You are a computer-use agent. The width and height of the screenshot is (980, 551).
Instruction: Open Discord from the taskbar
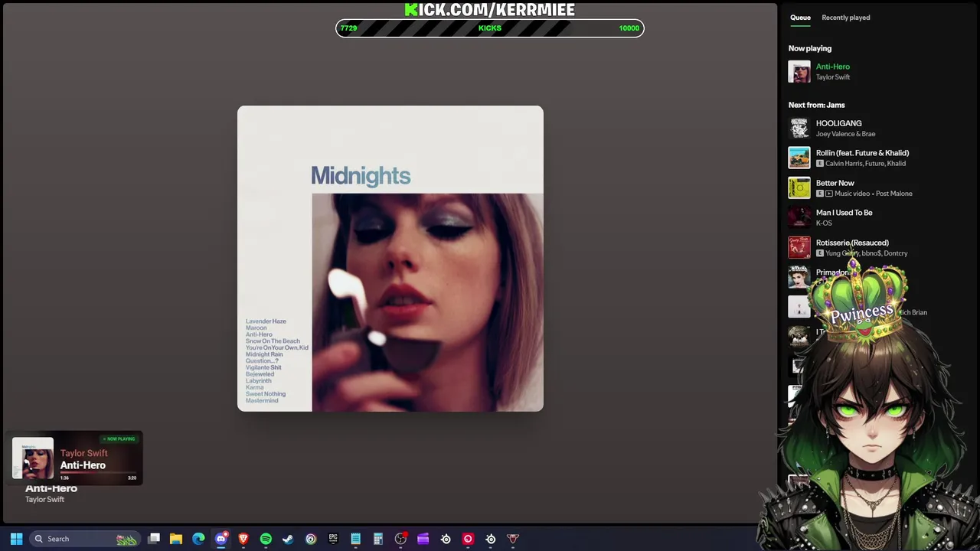[x=221, y=539]
